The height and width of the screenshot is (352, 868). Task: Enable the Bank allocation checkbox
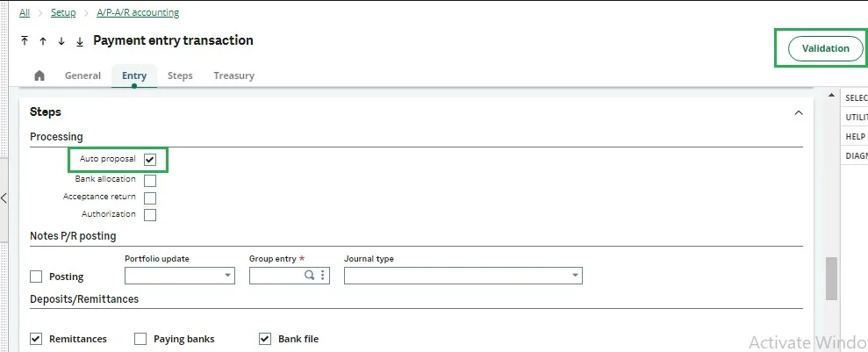coord(150,180)
